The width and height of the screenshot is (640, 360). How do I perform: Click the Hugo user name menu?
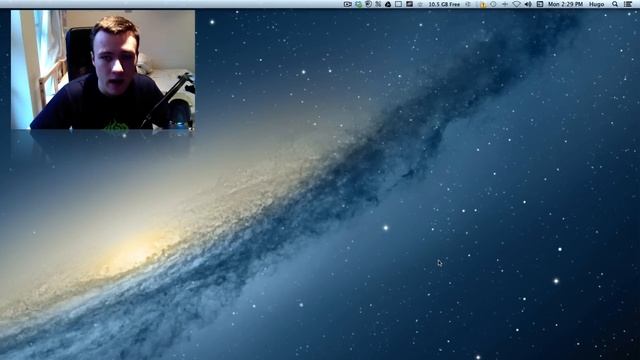[596, 4]
